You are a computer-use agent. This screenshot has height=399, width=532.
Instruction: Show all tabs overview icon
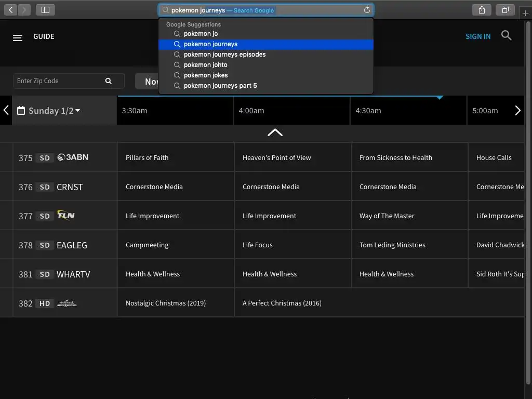pos(506,10)
